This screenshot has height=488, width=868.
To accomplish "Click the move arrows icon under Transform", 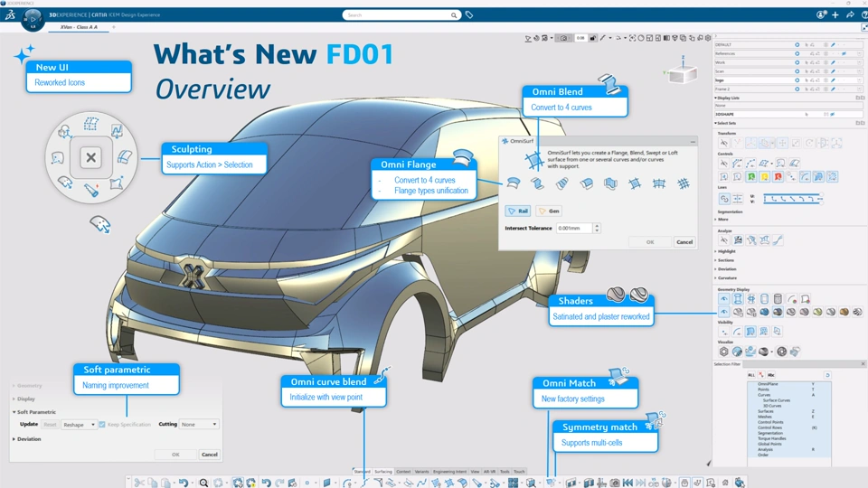I will 782,144.
